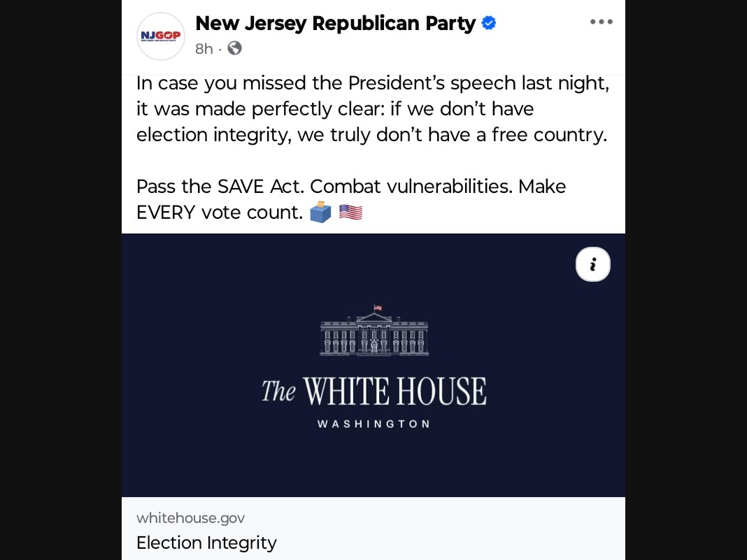Open the whitehouse.gov domain link

(x=190, y=518)
